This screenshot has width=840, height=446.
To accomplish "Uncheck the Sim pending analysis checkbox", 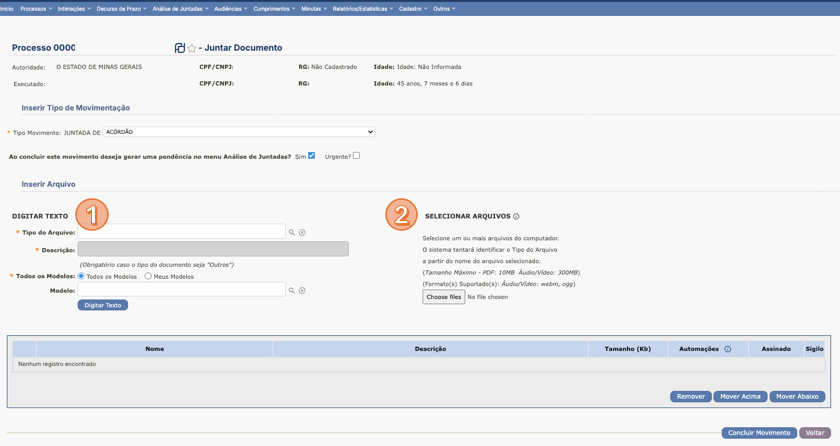I will (x=312, y=156).
